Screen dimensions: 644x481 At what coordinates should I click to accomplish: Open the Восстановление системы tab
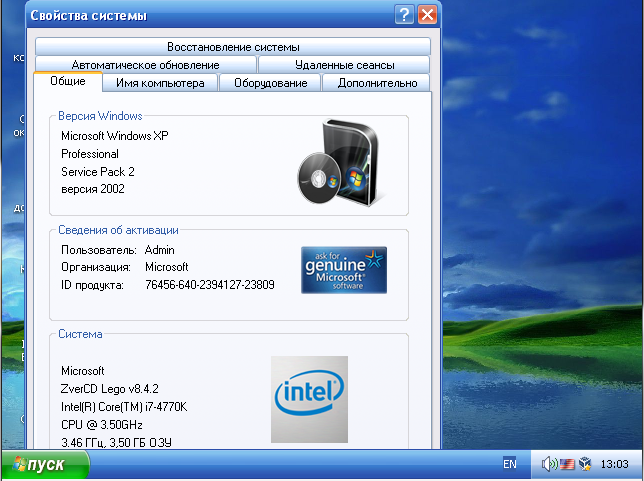[233, 47]
